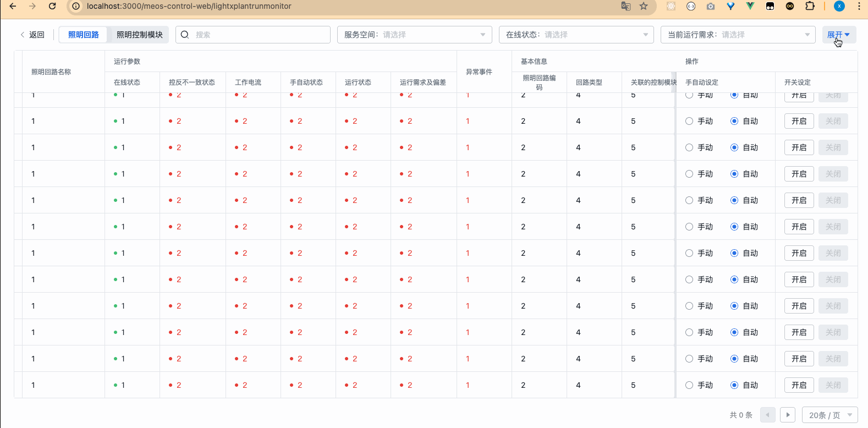Open the curly-braces JSON extension icon

click(691, 6)
